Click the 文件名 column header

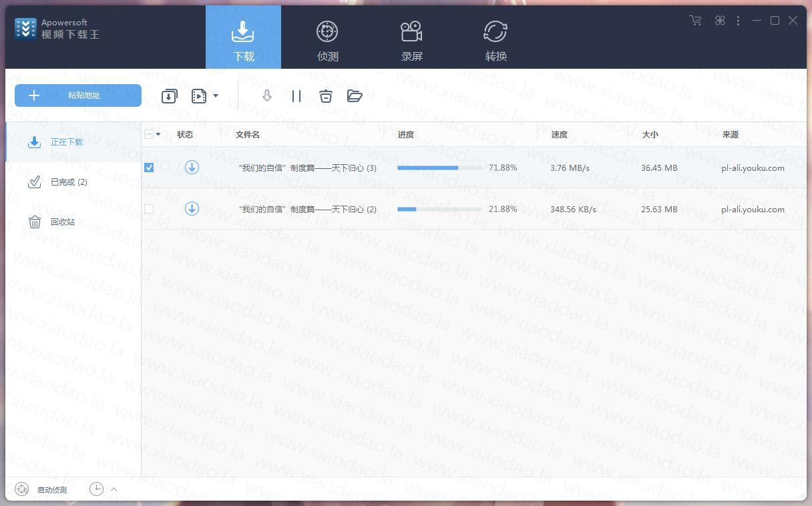pyautogui.click(x=248, y=134)
